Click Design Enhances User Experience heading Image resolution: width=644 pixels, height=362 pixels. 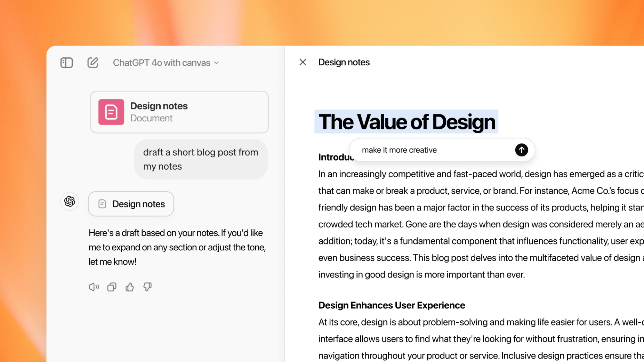coord(391,305)
